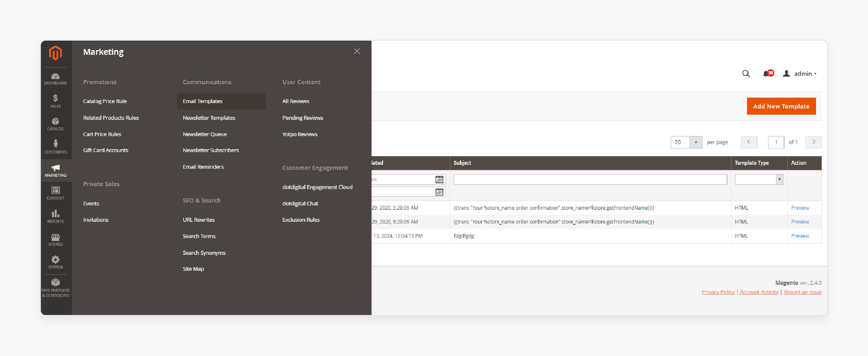The height and width of the screenshot is (356, 868).
Task: Open Yotpo Reviews menu item
Action: tap(300, 134)
